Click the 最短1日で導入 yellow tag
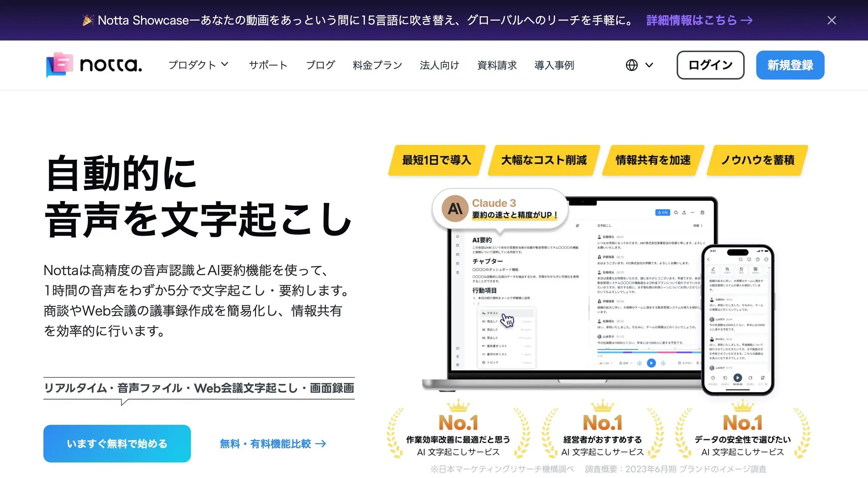The height and width of the screenshot is (478, 868). pyautogui.click(x=437, y=160)
